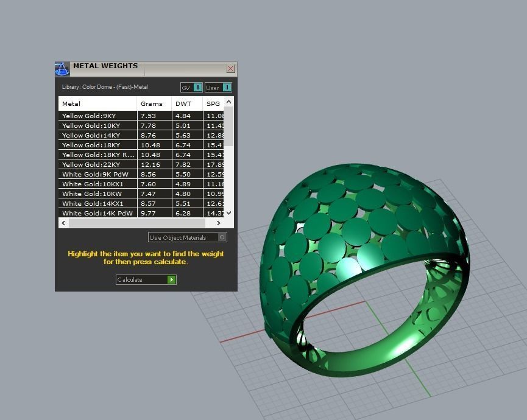Select the Yellow Gold:9KY row
Viewport: 527px width, 420px height.
141,116
